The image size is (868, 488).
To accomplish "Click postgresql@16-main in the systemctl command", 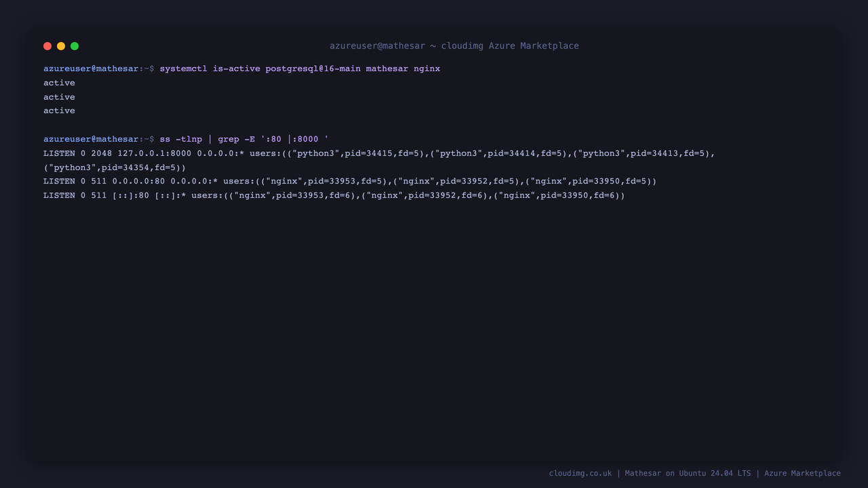I will pos(313,68).
